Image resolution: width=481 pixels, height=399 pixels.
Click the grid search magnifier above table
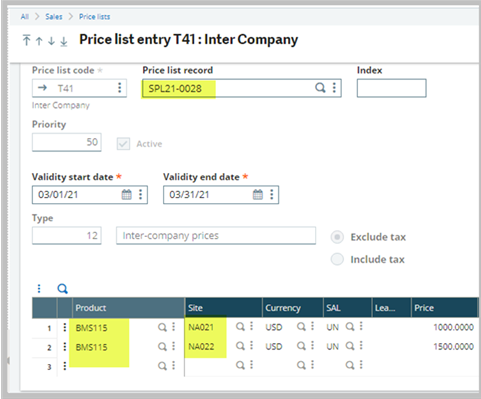tap(62, 288)
